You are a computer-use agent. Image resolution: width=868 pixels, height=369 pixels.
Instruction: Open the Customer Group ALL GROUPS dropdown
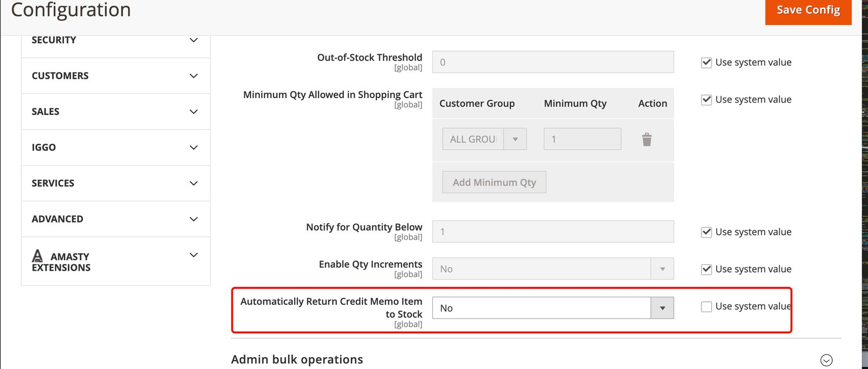pos(484,139)
